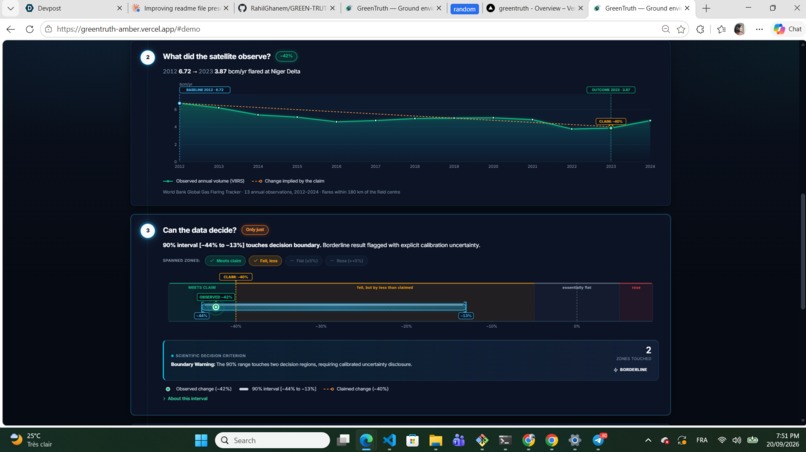Click the page vertical scrollbar thumb
The image size is (806, 452).
point(802,251)
